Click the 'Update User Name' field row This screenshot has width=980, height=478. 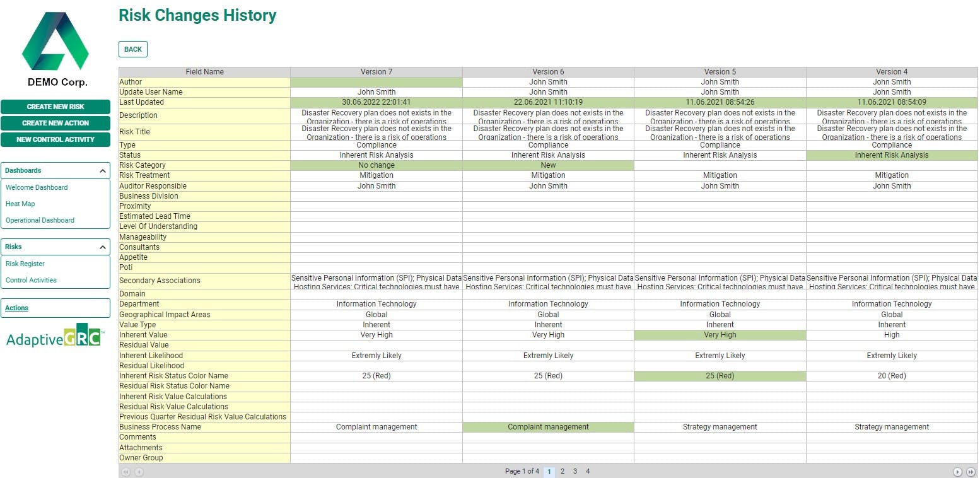point(205,92)
